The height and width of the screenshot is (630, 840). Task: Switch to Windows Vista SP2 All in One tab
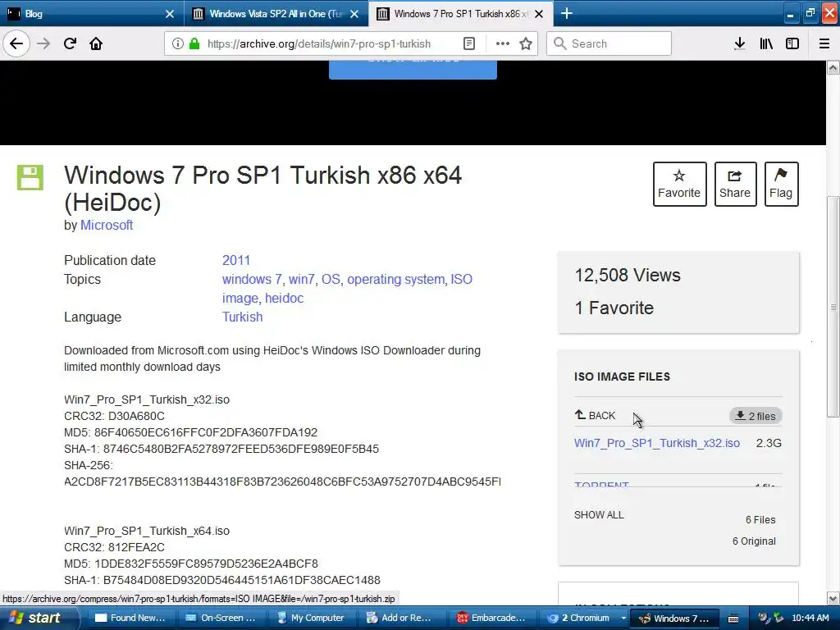coord(268,14)
